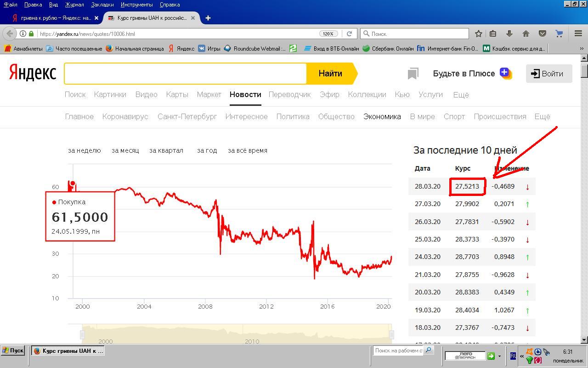Close the 'гривна к рублю' tab
Image resolution: width=588 pixels, height=368 pixels.
point(96,18)
